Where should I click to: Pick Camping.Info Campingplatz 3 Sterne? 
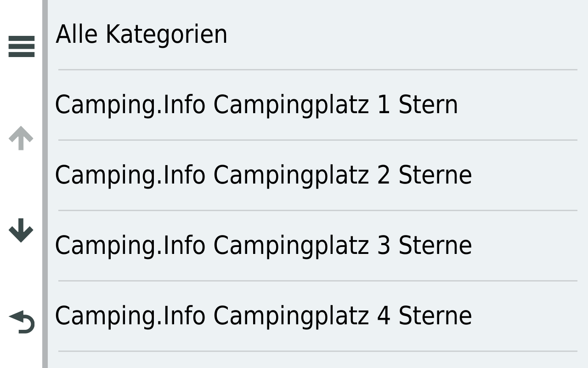tap(263, 246)
